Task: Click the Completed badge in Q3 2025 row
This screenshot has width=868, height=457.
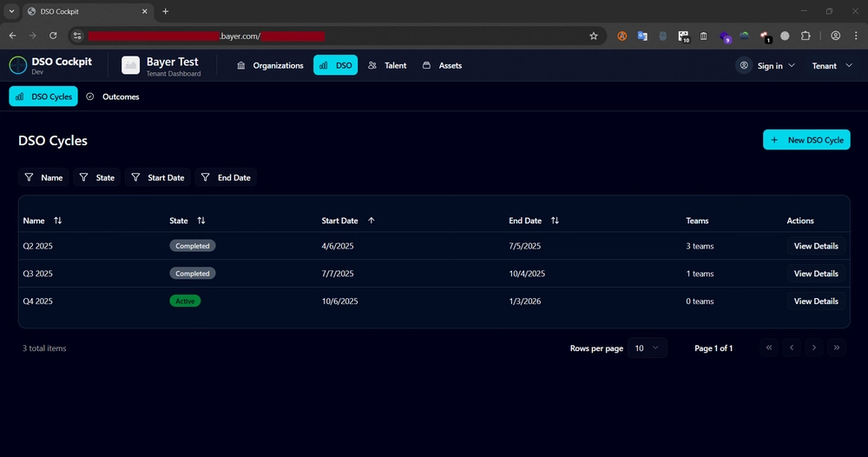Action: [193, 274]
